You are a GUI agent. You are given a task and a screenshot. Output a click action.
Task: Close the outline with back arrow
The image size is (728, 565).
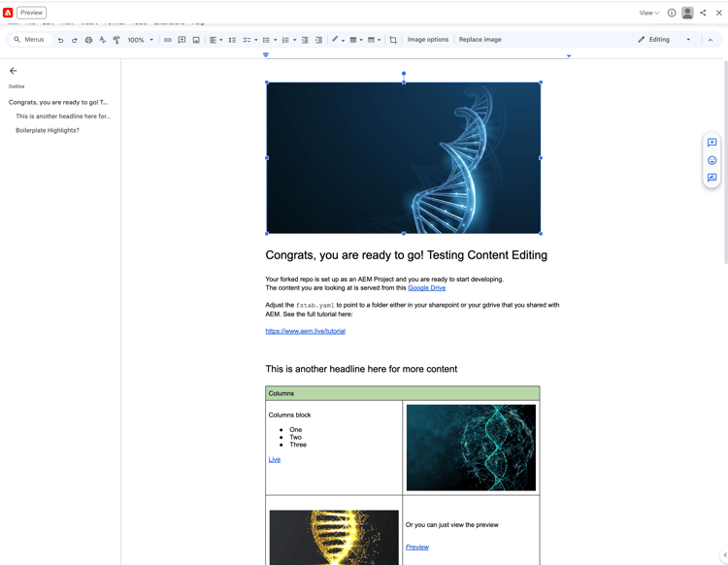tap(13, 71)
